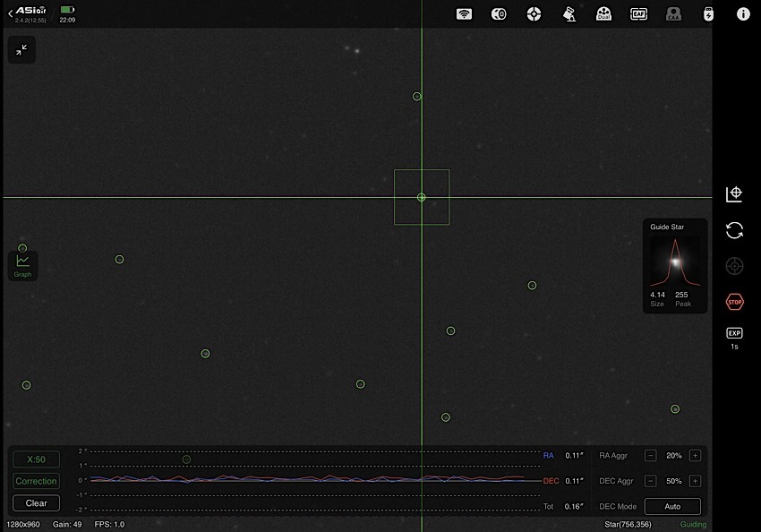Open the info icon
Screen dimensions: 761x532
click(743, 13)
